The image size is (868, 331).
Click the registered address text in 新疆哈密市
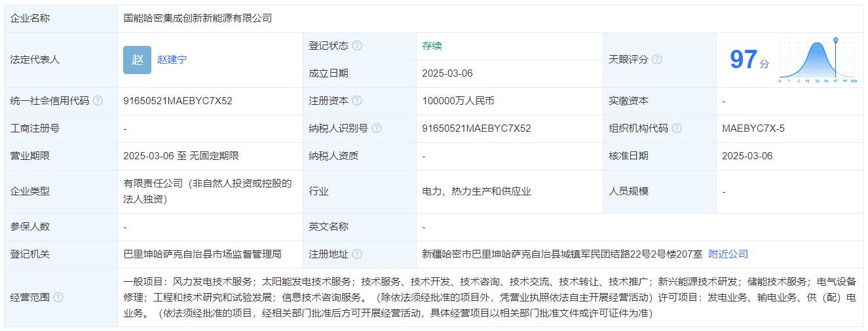pos(561,254)
